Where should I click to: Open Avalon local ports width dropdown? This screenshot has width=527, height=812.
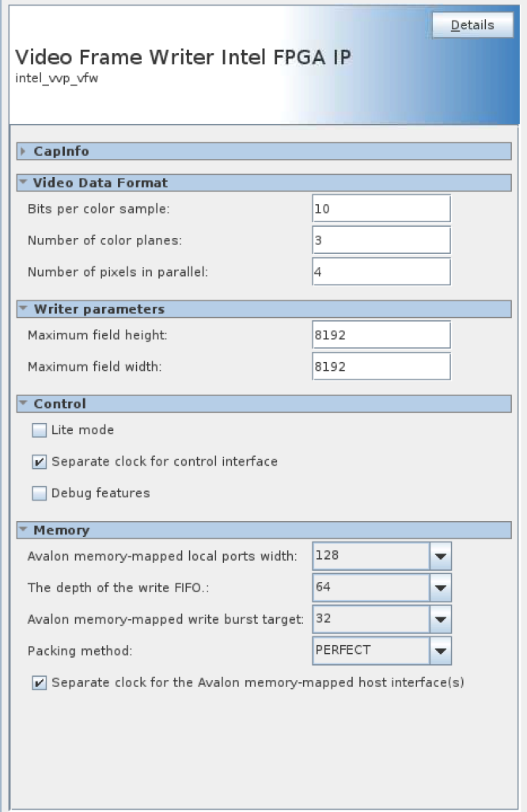441,556
